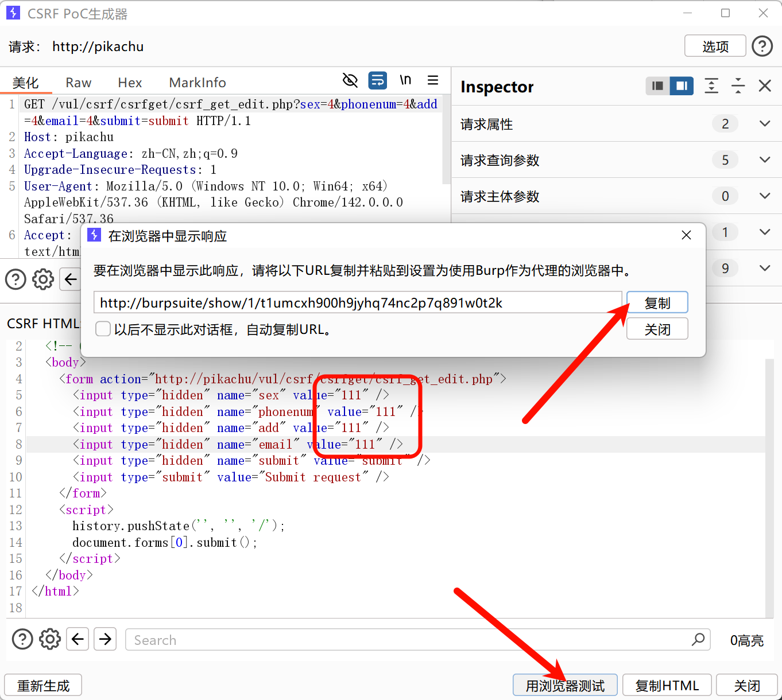Image resolution: width=782 pixels, height=700 pixels.
Task: Click the request editor vertical scrollbar
Action: pos(447,141)
